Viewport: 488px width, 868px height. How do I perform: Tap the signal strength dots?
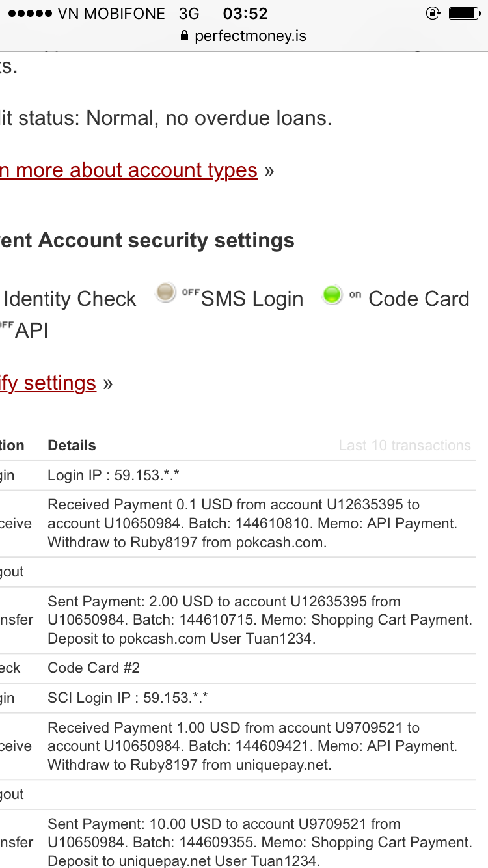[x=29, y=14]
